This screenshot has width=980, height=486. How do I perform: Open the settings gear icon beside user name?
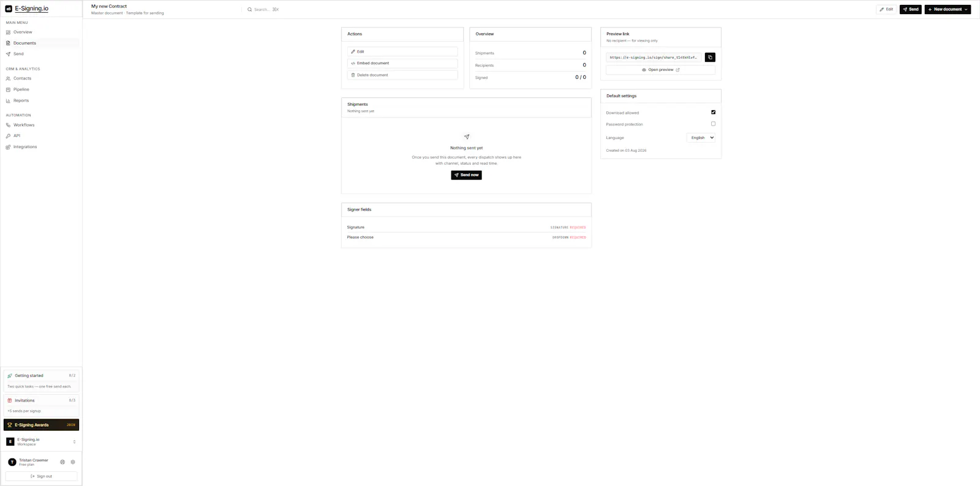coord(73,462)
